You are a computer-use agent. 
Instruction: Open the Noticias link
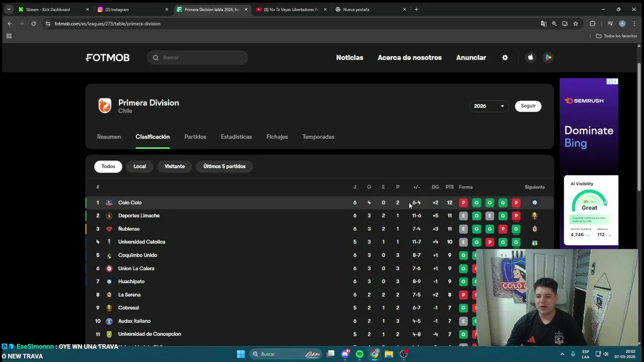(350, 57)
